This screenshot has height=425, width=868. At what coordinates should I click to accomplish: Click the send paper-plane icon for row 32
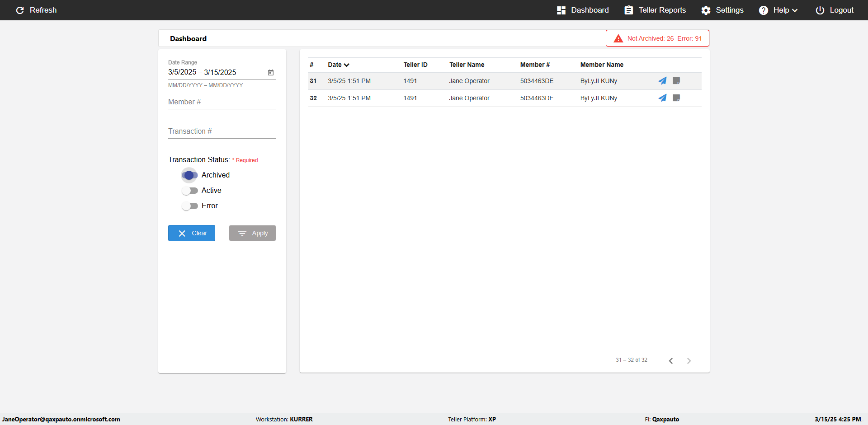coord(662,98)
